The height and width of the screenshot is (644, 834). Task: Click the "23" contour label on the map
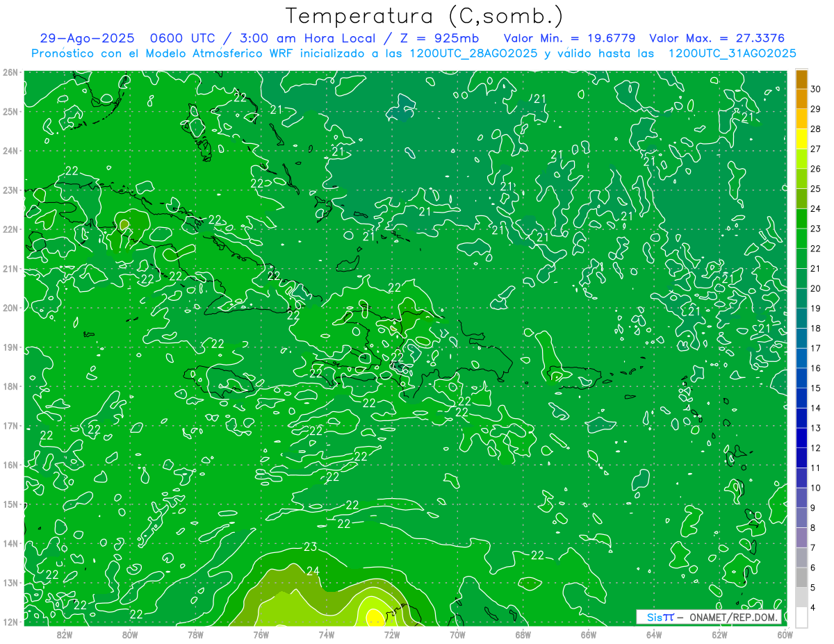(310, 547)
